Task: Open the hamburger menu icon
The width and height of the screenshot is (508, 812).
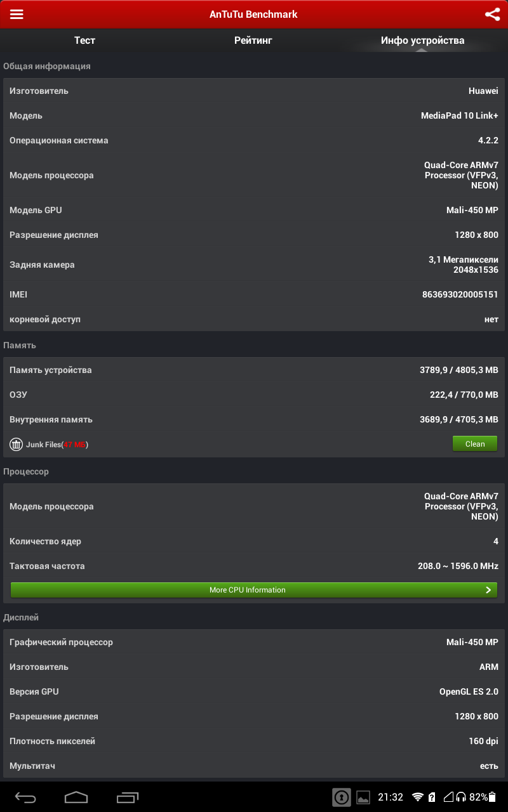Action: tap(17, 14)
